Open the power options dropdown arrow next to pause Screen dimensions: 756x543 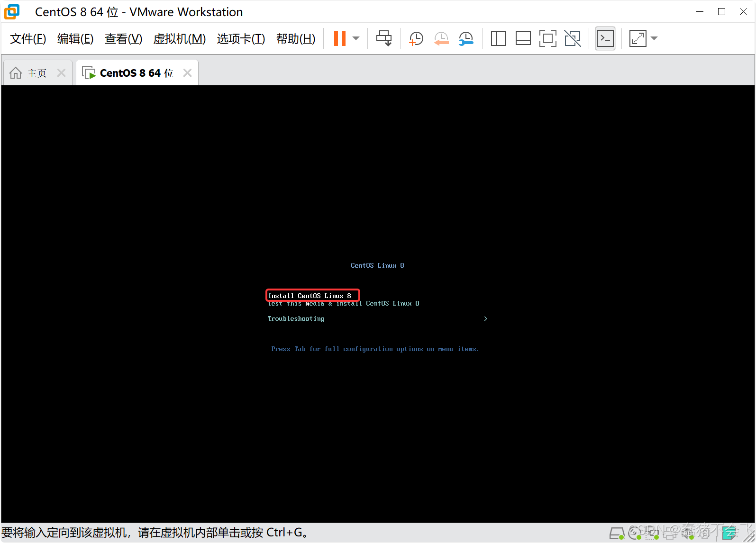[x=356, y=38]
